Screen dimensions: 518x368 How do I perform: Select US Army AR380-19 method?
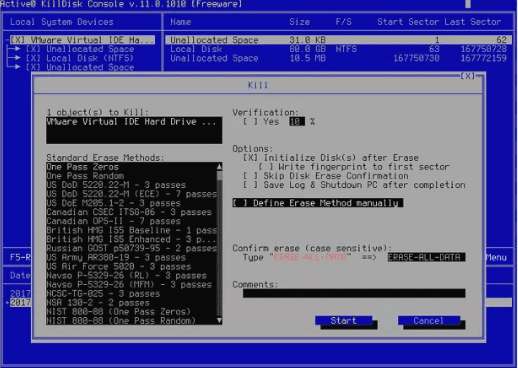(x=131, y=257)
